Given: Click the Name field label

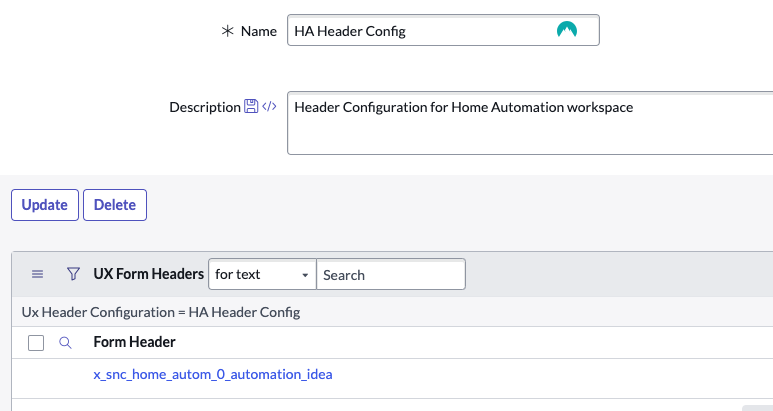Looking at the screenshot, I should pyautogui.click(x=259, y=31).
